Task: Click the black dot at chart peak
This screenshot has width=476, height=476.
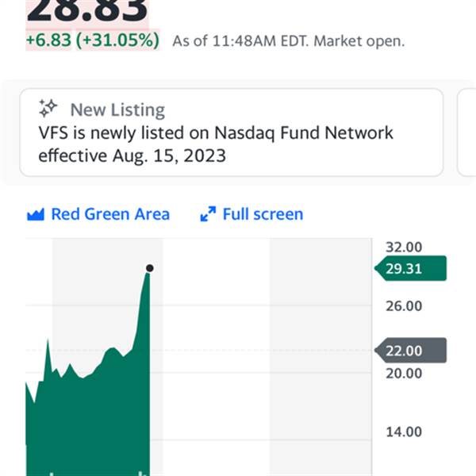Action: 149,268
